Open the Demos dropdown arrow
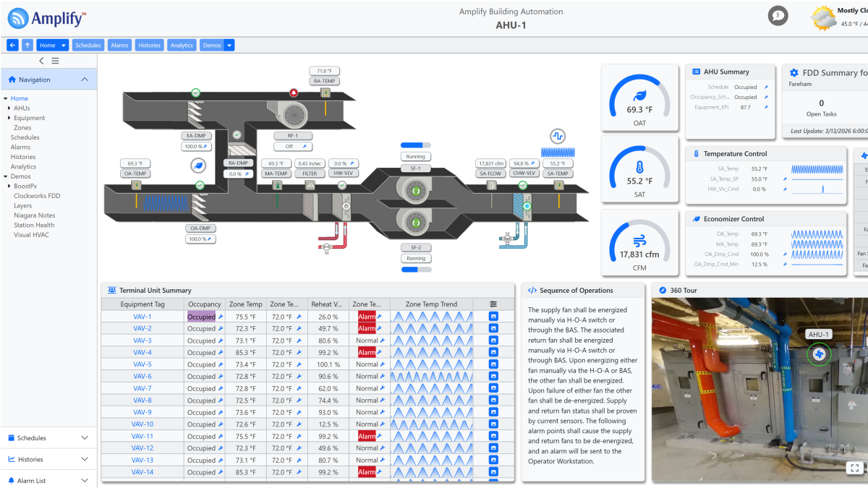 click(229, 45)
